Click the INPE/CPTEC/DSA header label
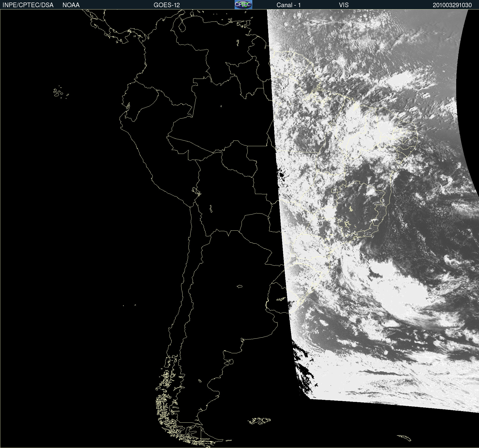Image resolution: width=479 pixels, height=448 pixels. tap(28, 5)
